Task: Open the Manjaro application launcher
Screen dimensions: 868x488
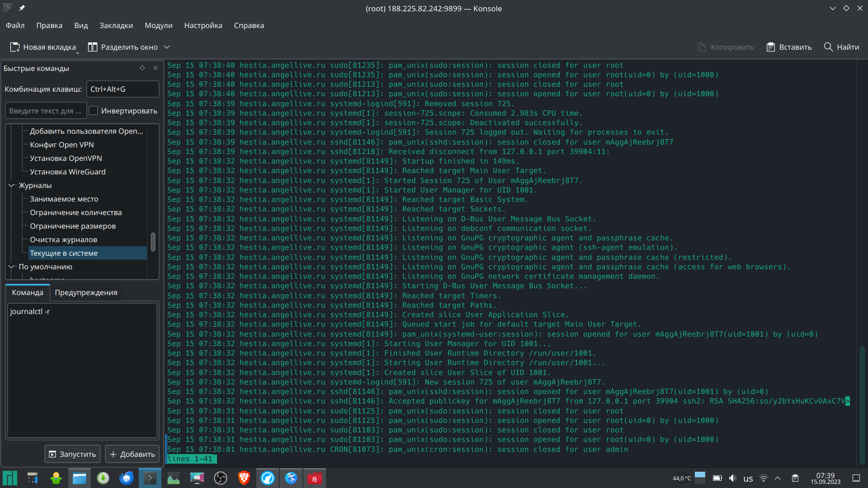Action: (x=10, y=478)
